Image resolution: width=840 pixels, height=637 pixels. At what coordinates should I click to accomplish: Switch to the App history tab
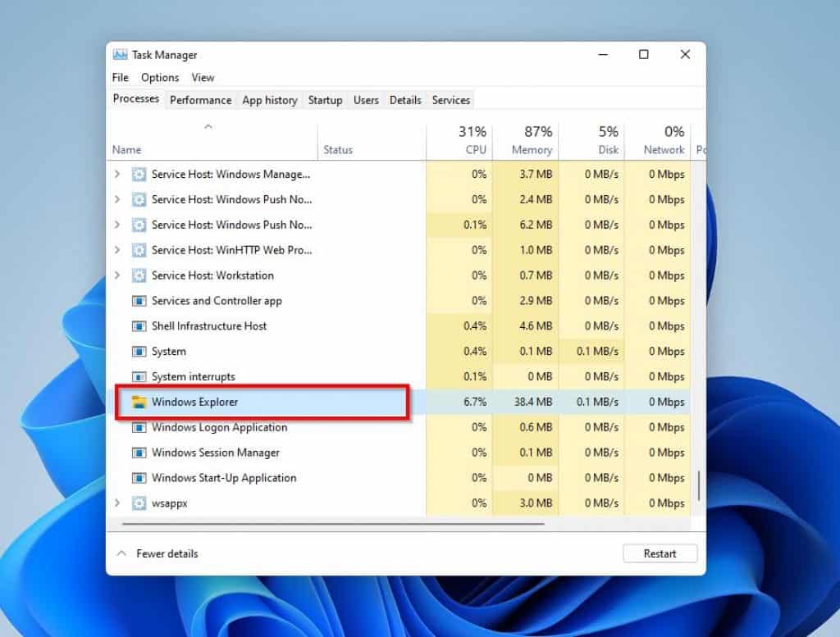pos(269,100)
